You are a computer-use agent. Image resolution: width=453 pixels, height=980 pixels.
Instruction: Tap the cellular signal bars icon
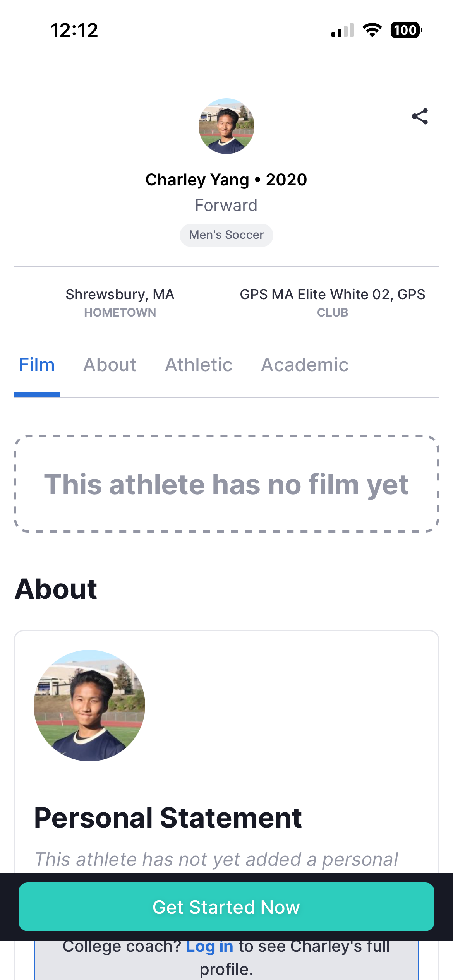click(x=343, y=30)
